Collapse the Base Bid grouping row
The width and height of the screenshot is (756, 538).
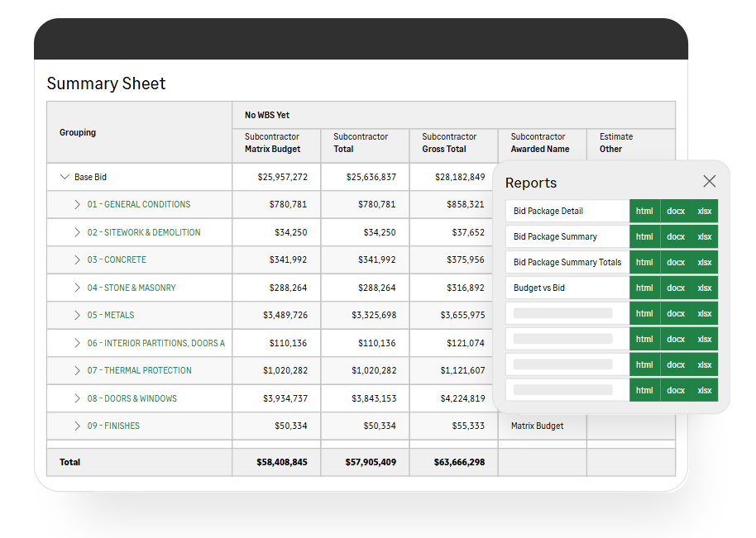(65, 176)
